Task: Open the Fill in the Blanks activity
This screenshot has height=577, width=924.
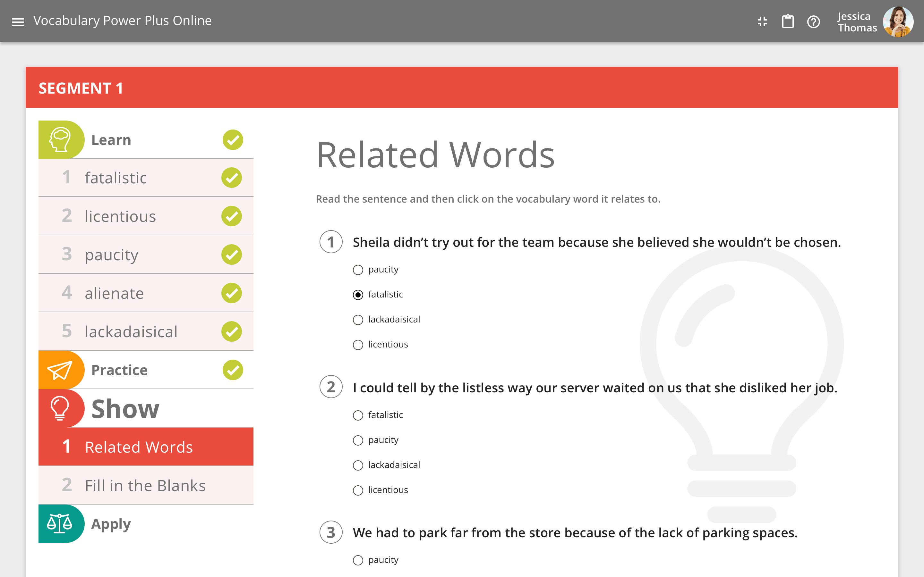Action: click(145, 485)
